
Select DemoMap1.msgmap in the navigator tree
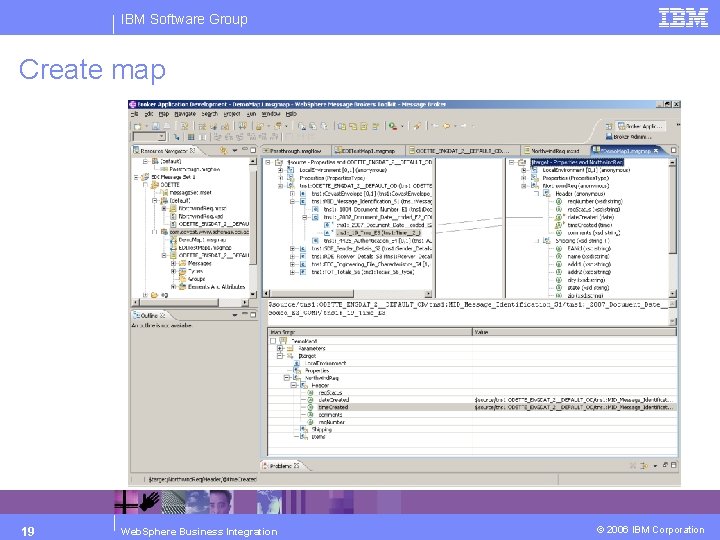201,240
